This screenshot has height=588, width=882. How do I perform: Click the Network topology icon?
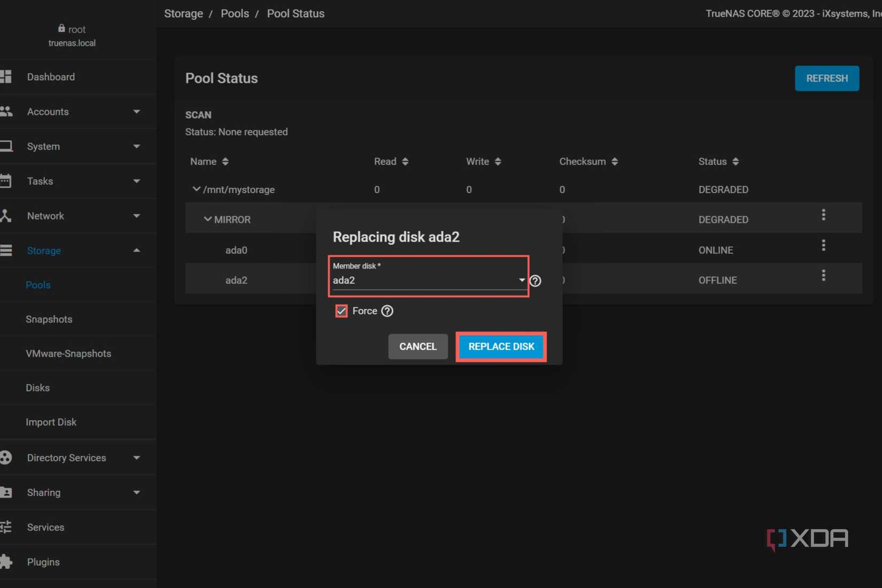tap(6, 215)
